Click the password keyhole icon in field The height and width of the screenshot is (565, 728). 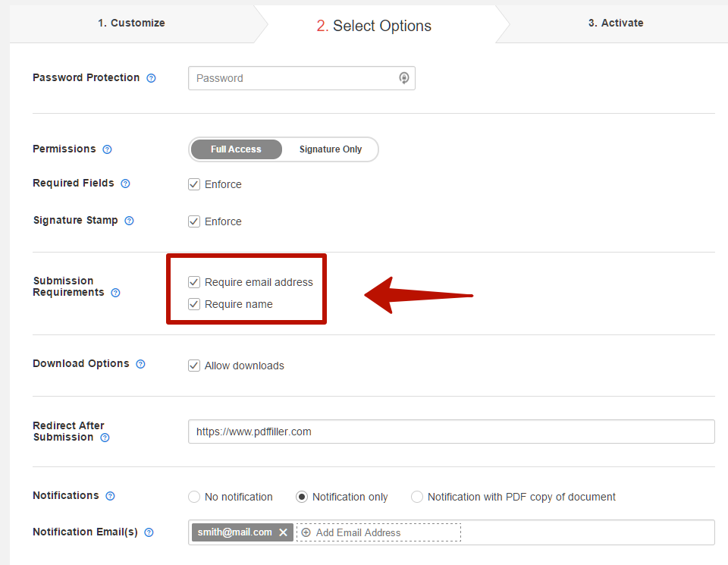(404, 78)
